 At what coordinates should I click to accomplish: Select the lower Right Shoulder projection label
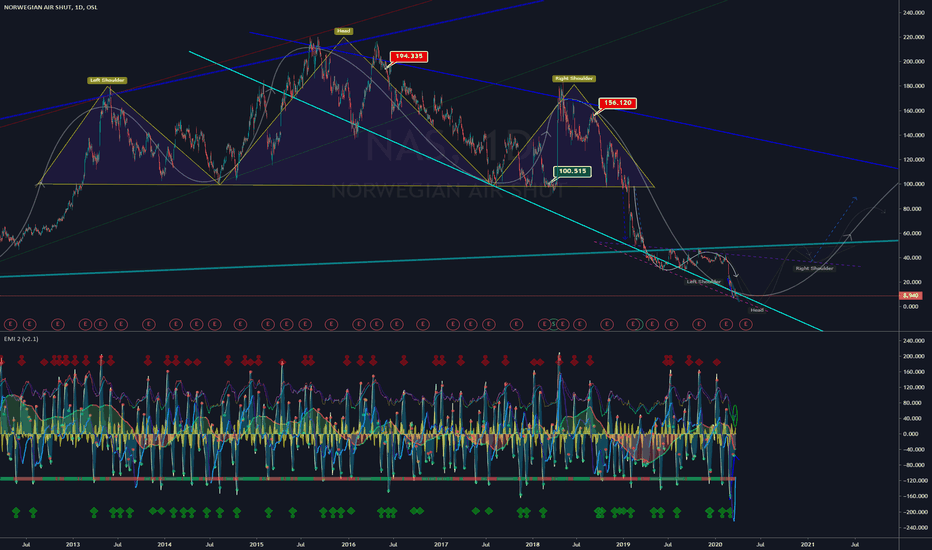814,268
